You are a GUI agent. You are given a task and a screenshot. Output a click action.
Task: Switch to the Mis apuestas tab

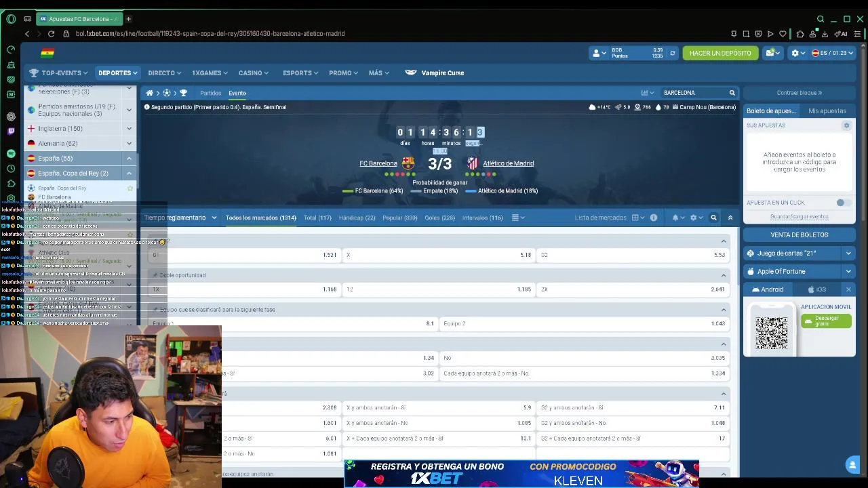tap(827, 110)
